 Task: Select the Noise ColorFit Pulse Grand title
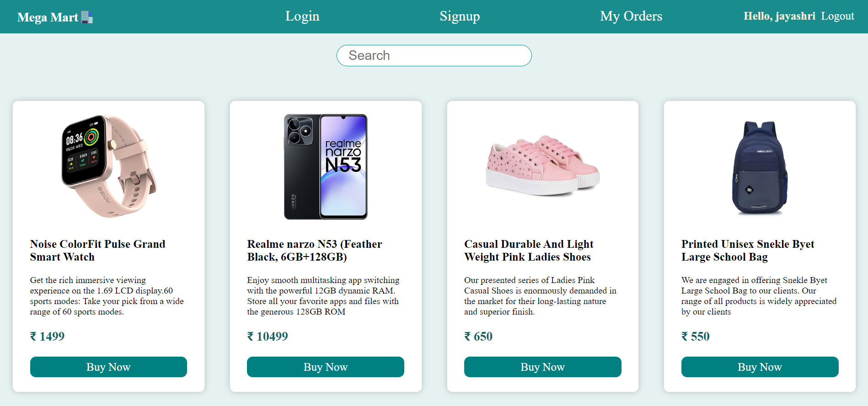[x=97, y=251]
